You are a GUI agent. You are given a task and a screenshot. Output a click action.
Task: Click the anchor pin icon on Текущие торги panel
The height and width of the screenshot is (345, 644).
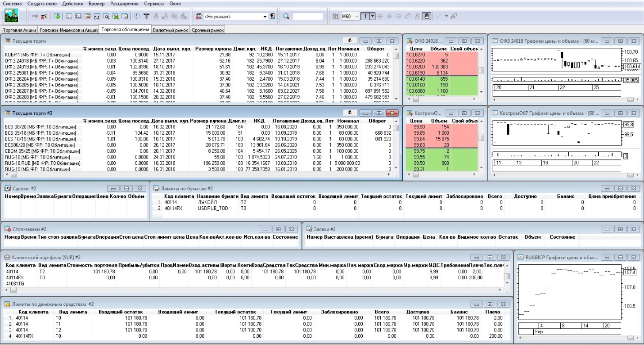350,40
